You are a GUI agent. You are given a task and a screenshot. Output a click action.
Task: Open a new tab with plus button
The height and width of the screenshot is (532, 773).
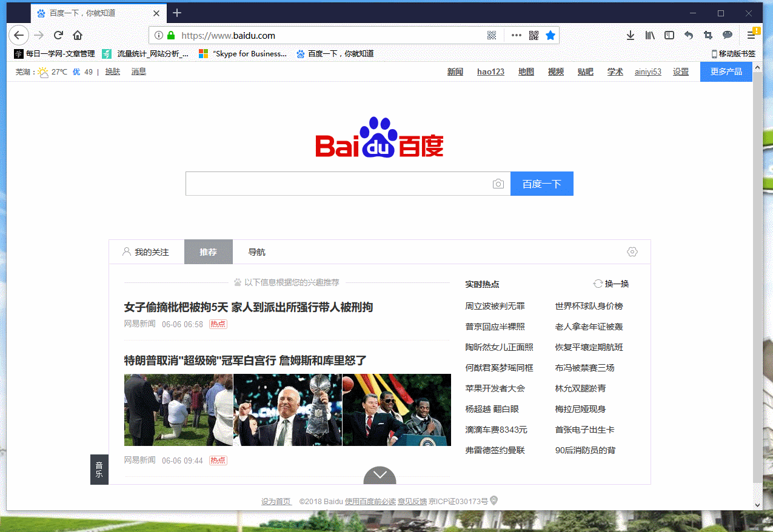tap(177, 13)
